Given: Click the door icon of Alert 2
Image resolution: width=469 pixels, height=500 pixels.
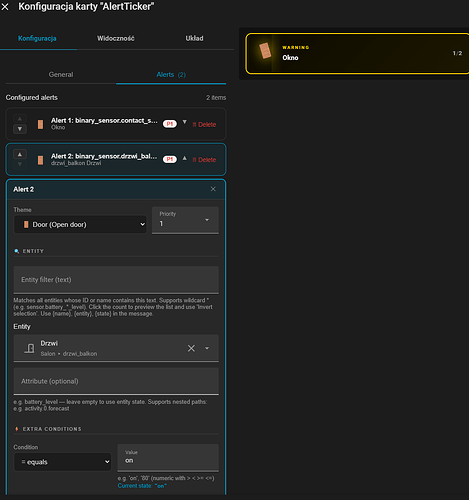Looking at the screenshot, I should pos(40,160).
